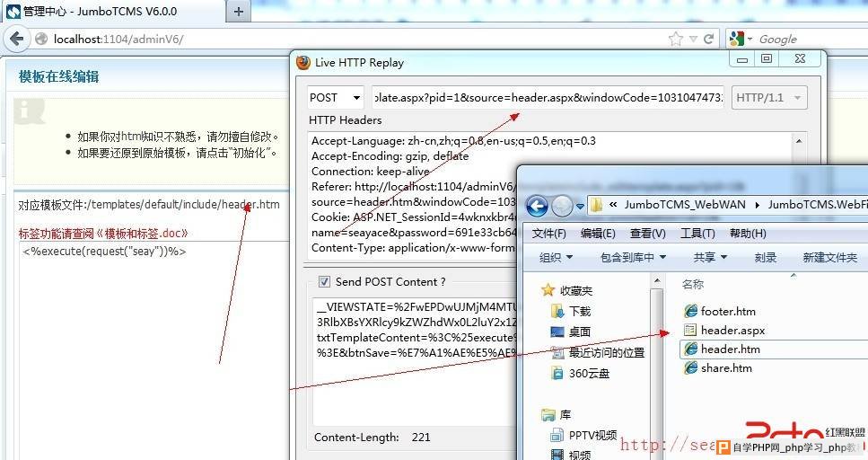Click the 模板在线编辑 heading
The height and width of the screenshot is (460, 868).
[x=59, y=76]
